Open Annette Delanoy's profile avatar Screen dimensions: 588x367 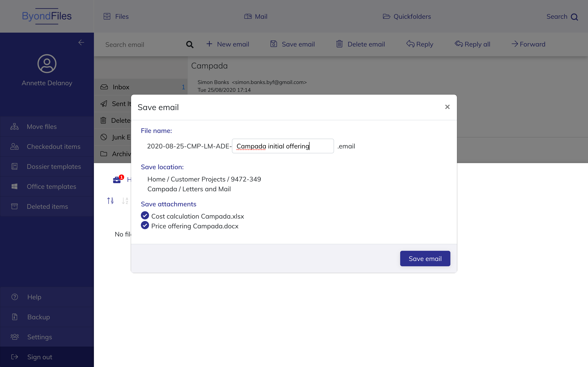(x=47, y=64)
